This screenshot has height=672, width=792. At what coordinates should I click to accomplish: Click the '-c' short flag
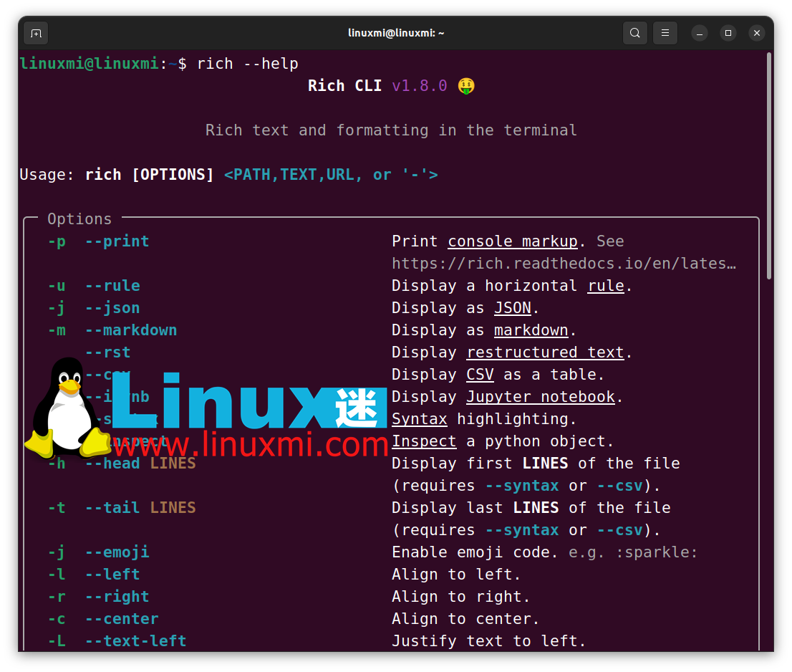coord(57,619)
